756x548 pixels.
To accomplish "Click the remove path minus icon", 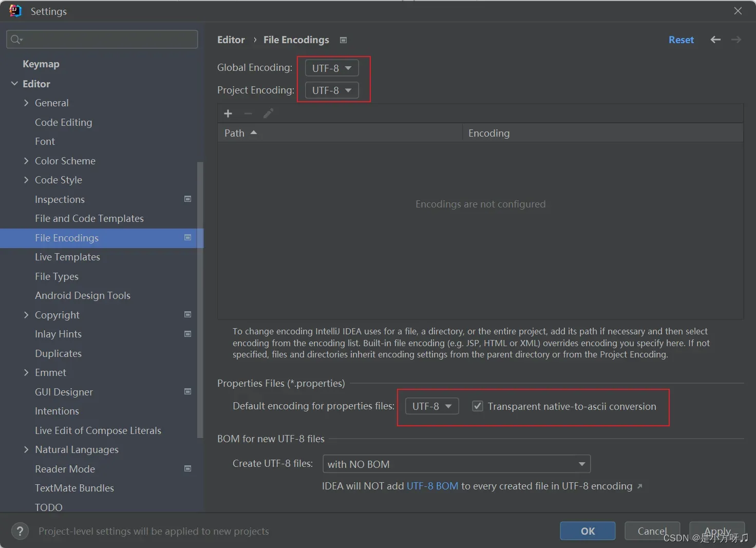I will (248, 114).
